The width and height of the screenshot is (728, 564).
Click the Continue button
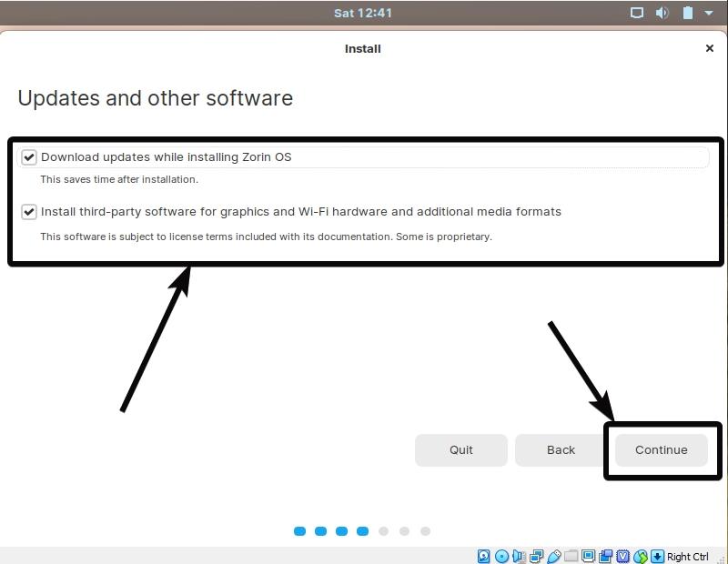pyautogui.click(x=661, y=449)
